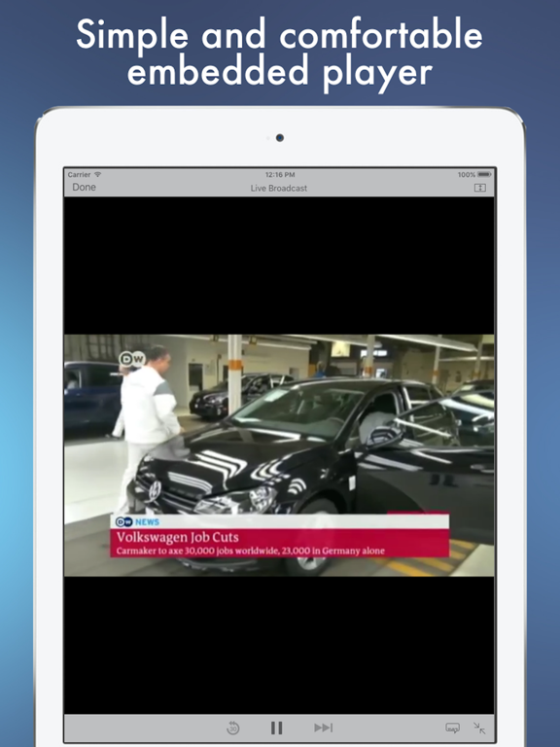Toggle the video aspect fill icon

click(480, 188)
